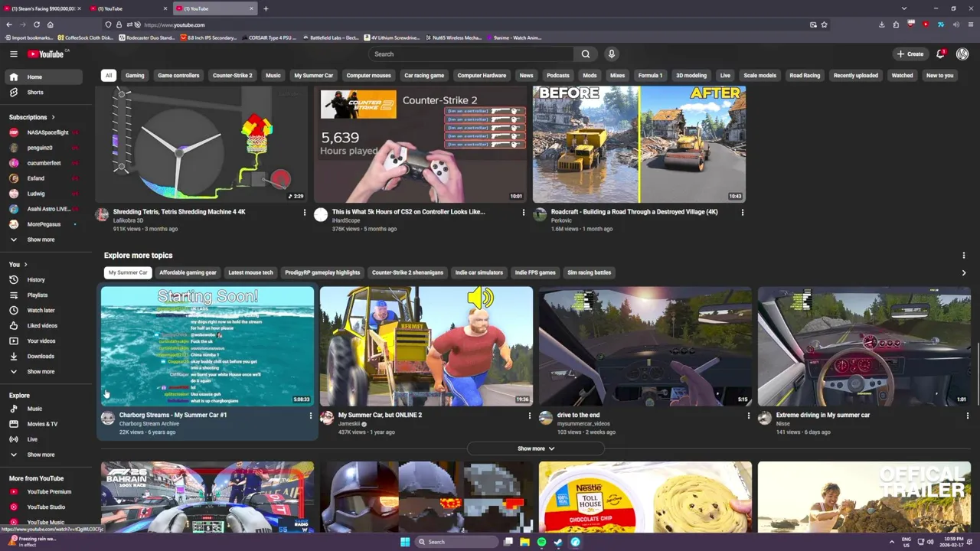This screenshot has width=980, height=551.
Task: Open Spotify from the taskbar
Action: pyautogui.click(x=541, y=542)
